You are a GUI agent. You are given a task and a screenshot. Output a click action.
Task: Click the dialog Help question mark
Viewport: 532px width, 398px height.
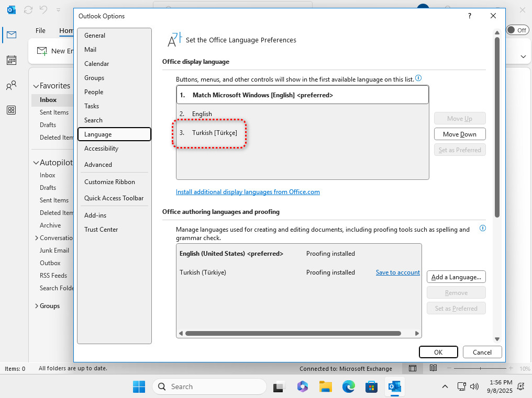click(x=470, y=16)
